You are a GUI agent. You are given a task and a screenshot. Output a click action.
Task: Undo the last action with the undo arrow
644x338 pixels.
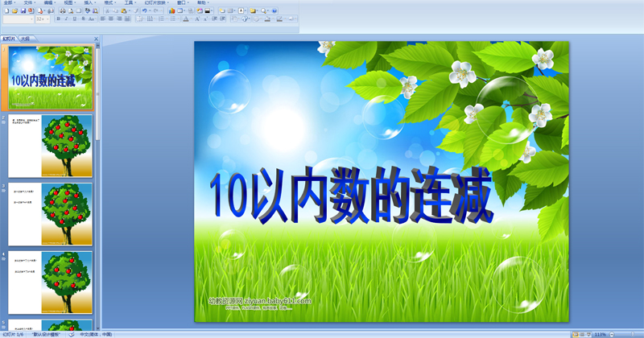coord(145,11)
